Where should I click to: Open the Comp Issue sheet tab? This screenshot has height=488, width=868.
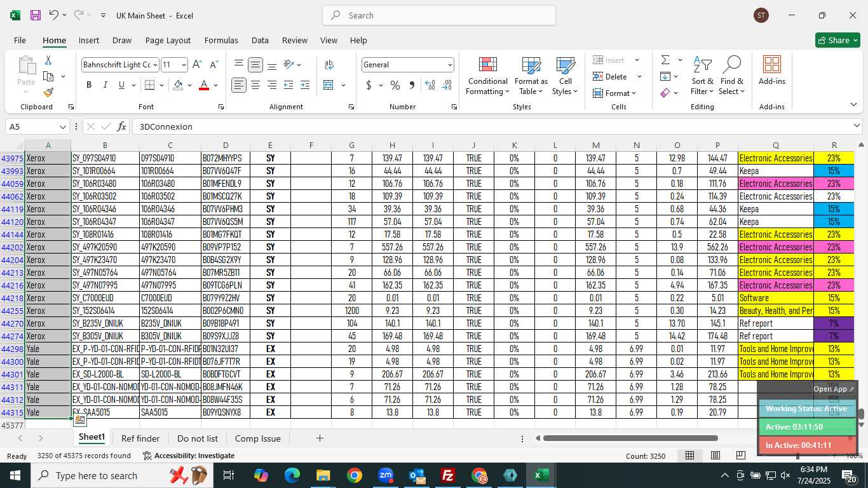(257, 438)
